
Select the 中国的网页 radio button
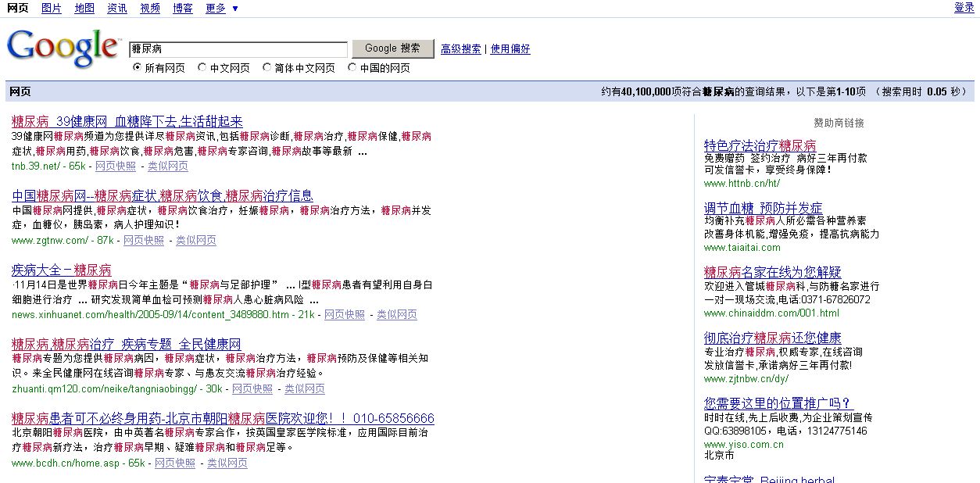352,67
